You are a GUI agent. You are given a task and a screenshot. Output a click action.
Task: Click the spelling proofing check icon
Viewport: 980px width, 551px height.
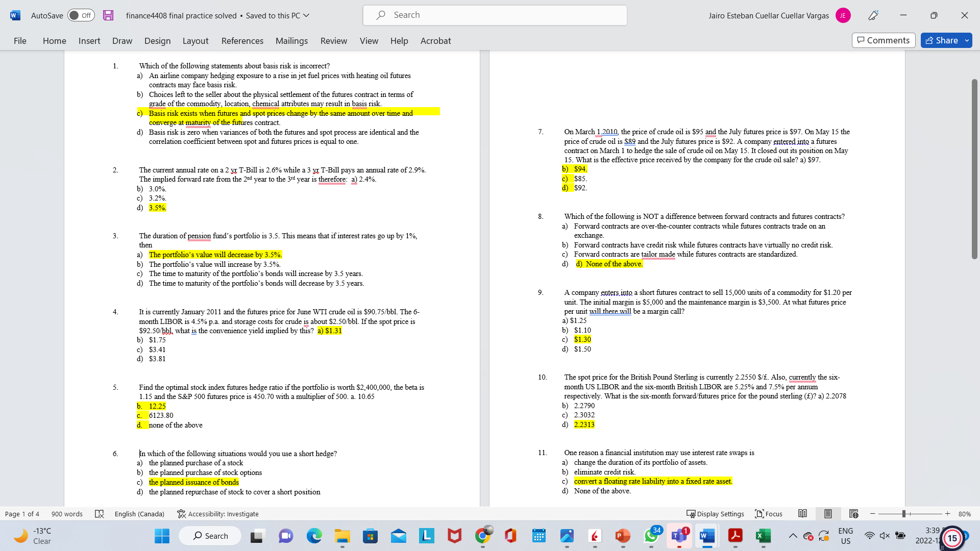coord(100,514)
